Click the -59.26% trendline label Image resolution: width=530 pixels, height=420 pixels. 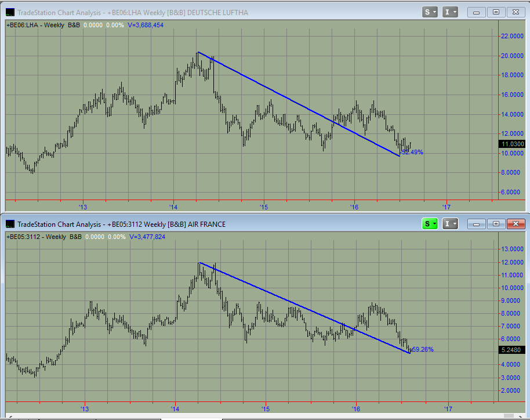click(x=422, y=349)
